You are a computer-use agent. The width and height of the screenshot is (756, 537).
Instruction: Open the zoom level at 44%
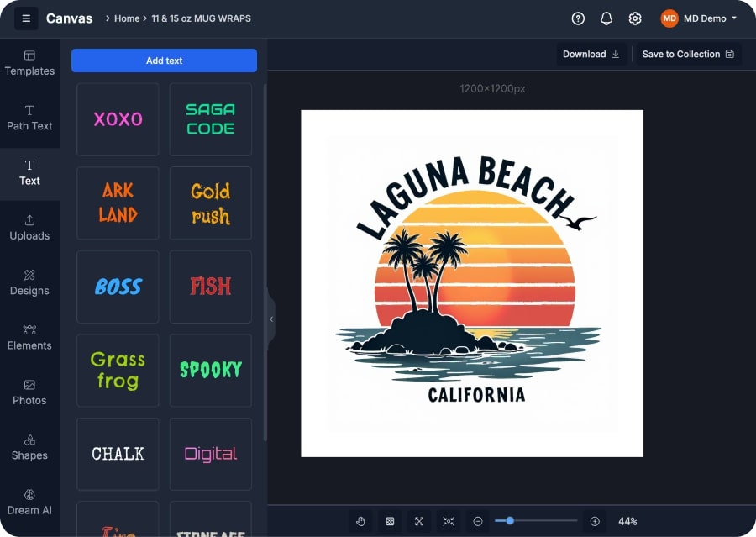627,521
